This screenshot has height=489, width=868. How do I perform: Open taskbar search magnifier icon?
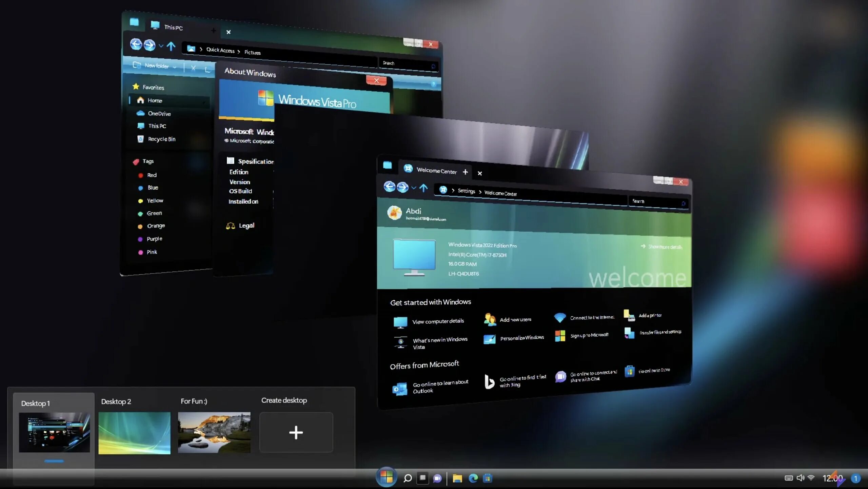(x=407, y=478)
